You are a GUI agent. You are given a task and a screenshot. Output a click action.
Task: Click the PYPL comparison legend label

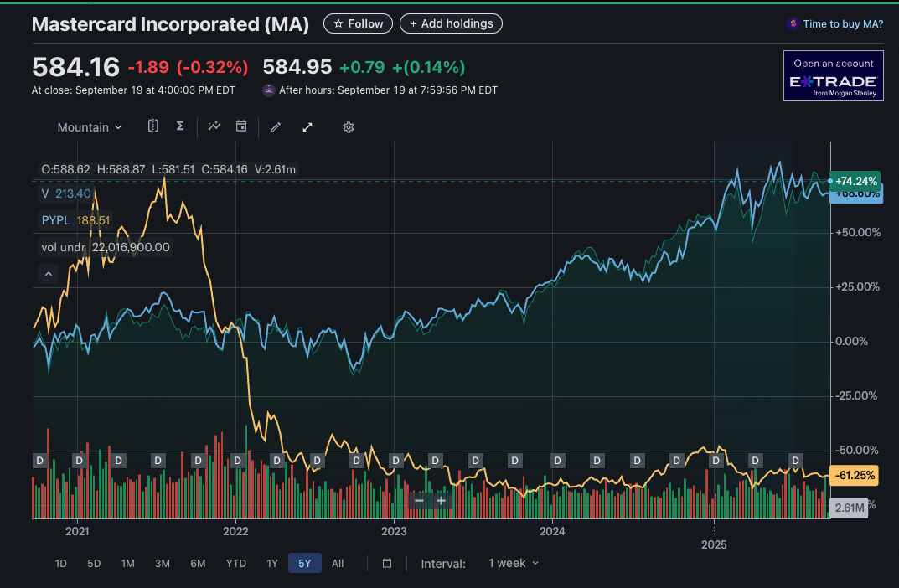[x=57, y=220]
